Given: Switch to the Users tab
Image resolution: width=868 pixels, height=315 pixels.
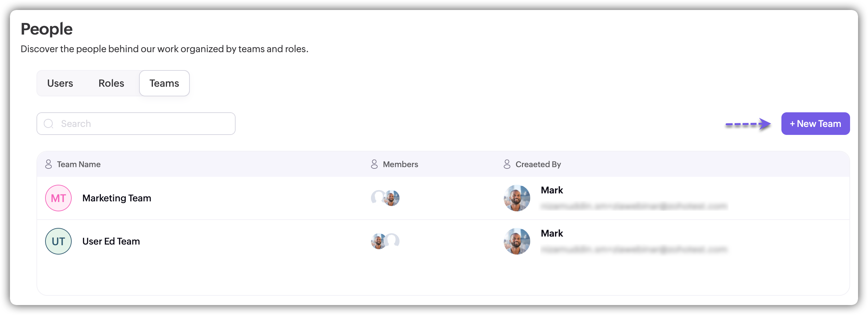Looking at the screenshot, I should click(x=60, y=83).
